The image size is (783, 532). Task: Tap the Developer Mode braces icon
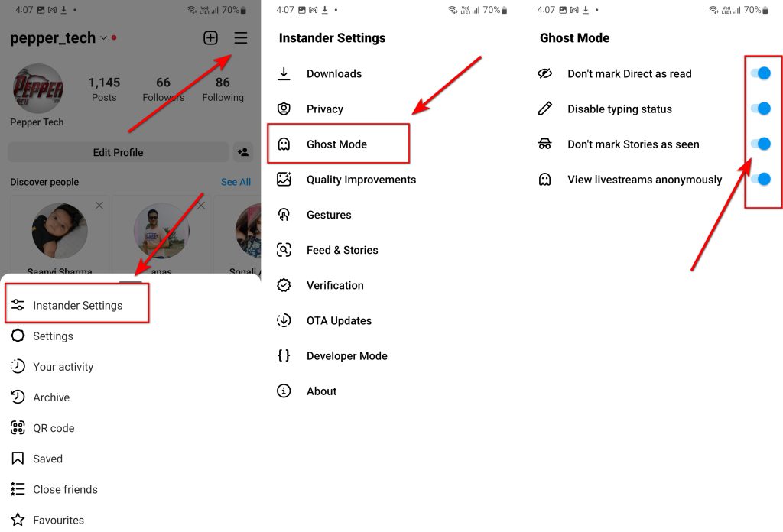[x=284, y=355]
